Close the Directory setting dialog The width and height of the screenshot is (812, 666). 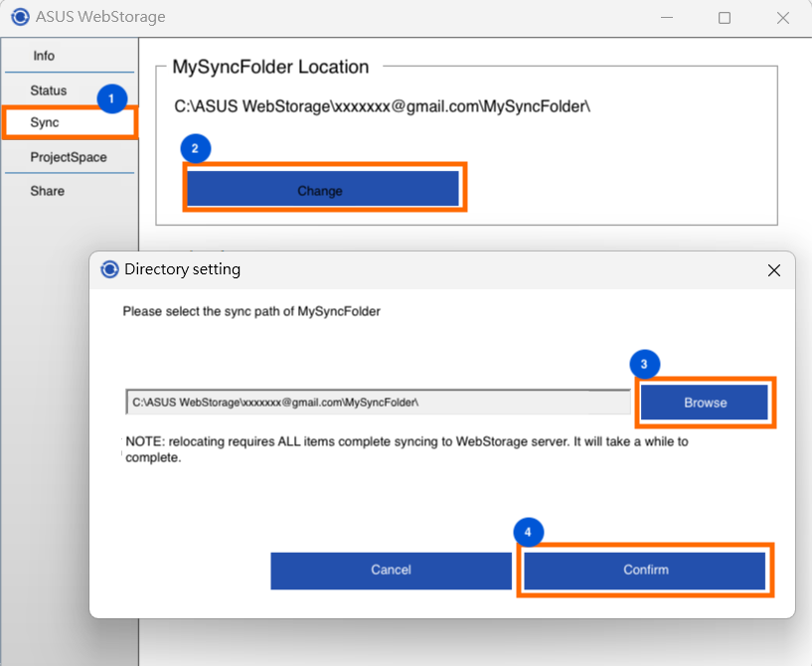773,270
